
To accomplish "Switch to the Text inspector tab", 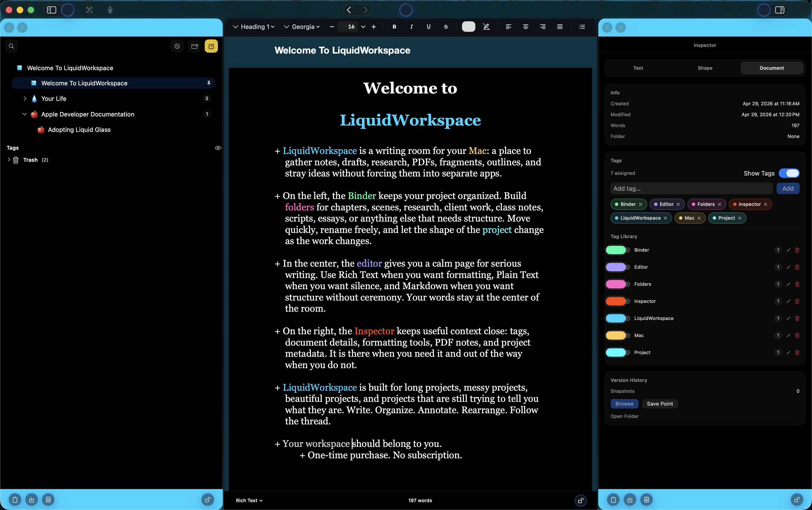I will (x=638, y=68).
